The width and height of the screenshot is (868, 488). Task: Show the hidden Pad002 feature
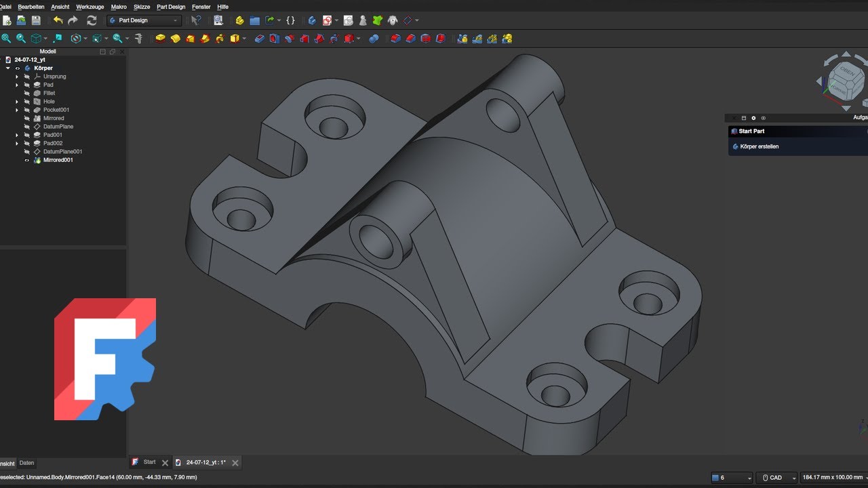[27, 143]
